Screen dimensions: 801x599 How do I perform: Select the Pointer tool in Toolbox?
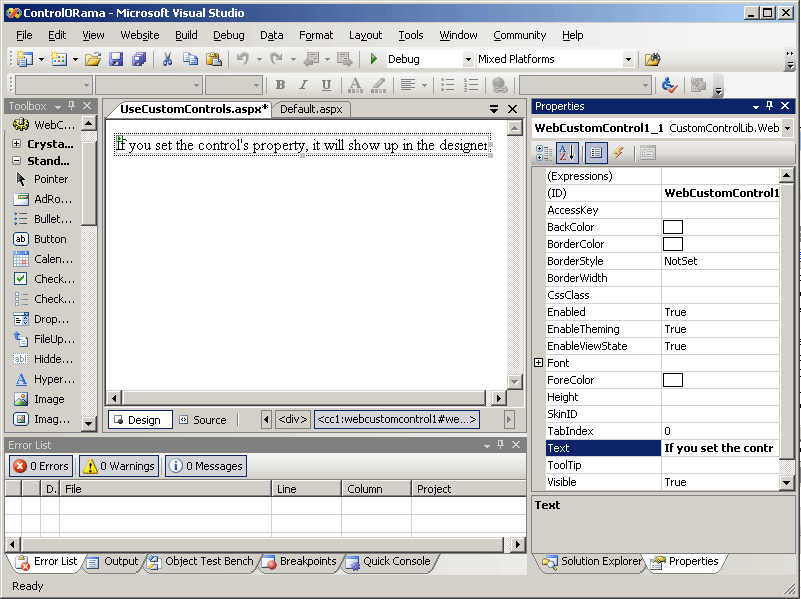50,179
